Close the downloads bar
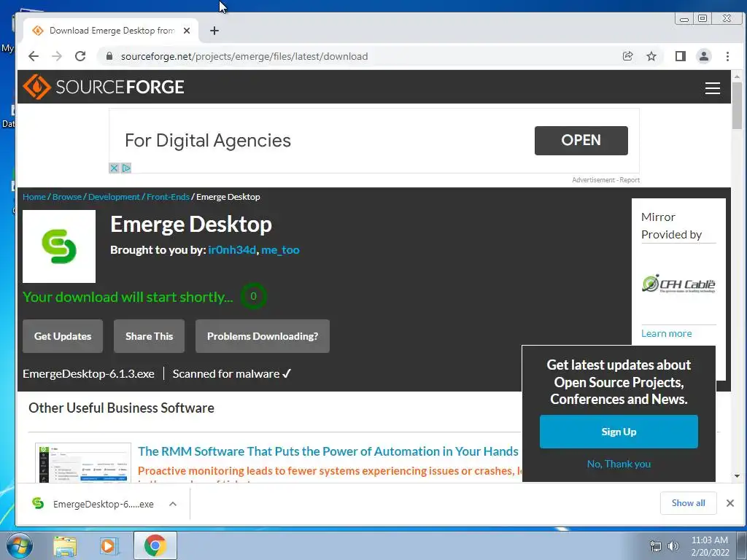Image resolution: width=747 pixels, height=560 pixels. click(x=729, y=503)
